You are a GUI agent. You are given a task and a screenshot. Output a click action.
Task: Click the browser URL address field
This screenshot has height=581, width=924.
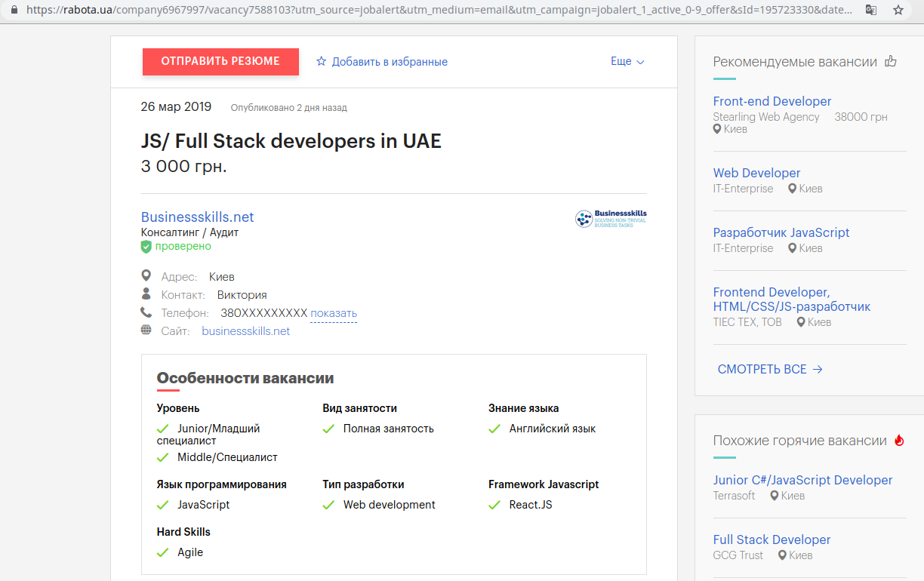(438, 11)
